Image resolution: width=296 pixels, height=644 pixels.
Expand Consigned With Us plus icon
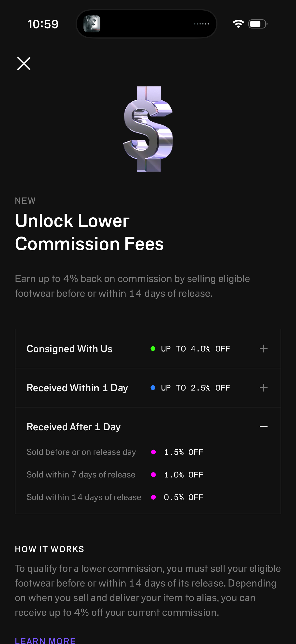tap(263, 349)
